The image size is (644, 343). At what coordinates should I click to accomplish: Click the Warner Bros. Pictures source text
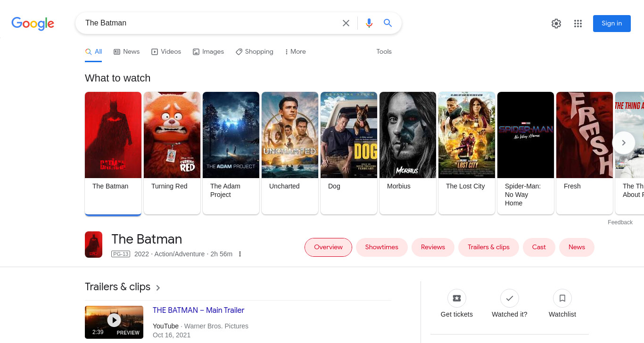pyautogui.click(x=216, y=326)
